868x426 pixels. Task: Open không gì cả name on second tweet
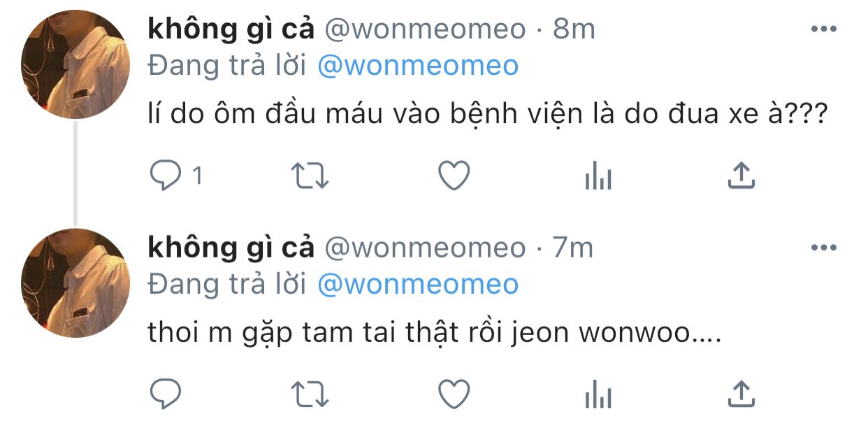coord(231,248)
